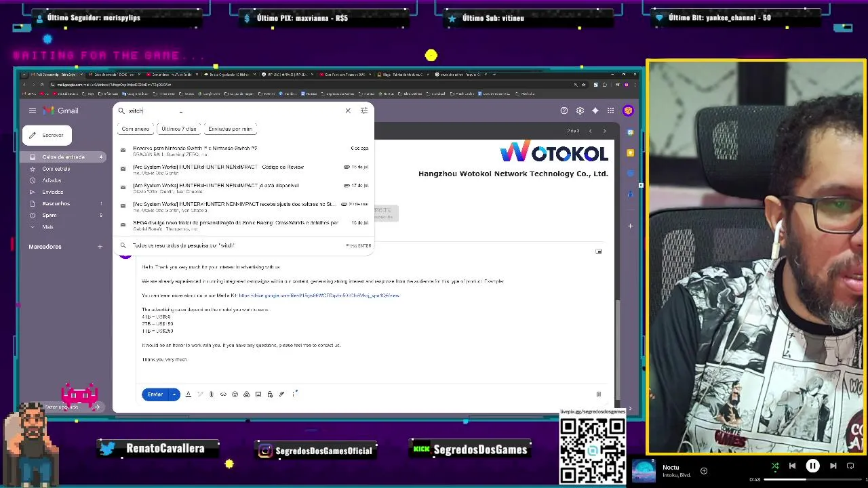868x488 pixels.
Task: Open Media Kit Google Drive link
Action: [319, 296]
